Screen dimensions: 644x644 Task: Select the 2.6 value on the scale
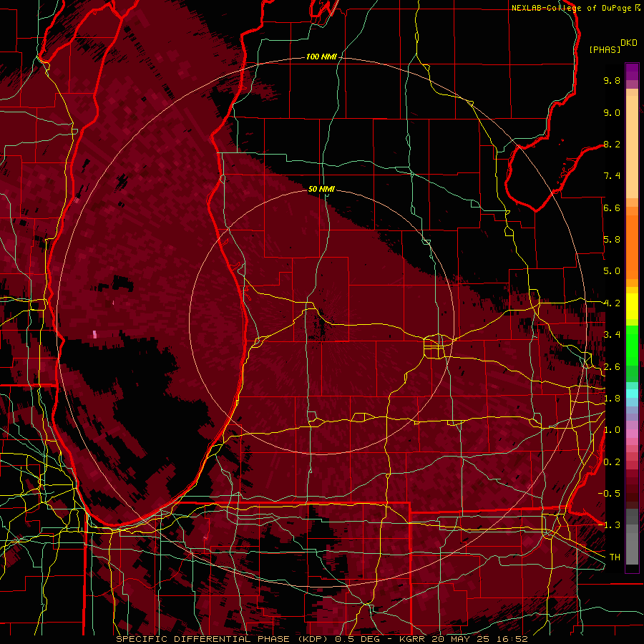click(612, 367)
